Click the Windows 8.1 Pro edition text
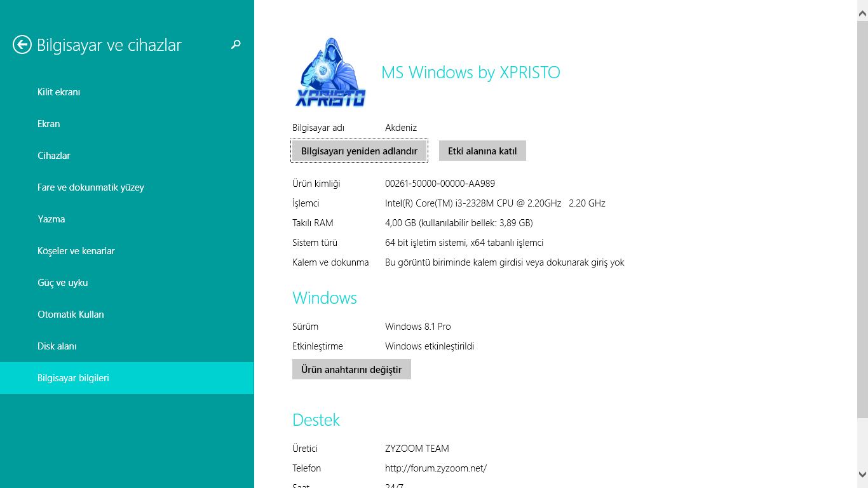 (418, 327)
